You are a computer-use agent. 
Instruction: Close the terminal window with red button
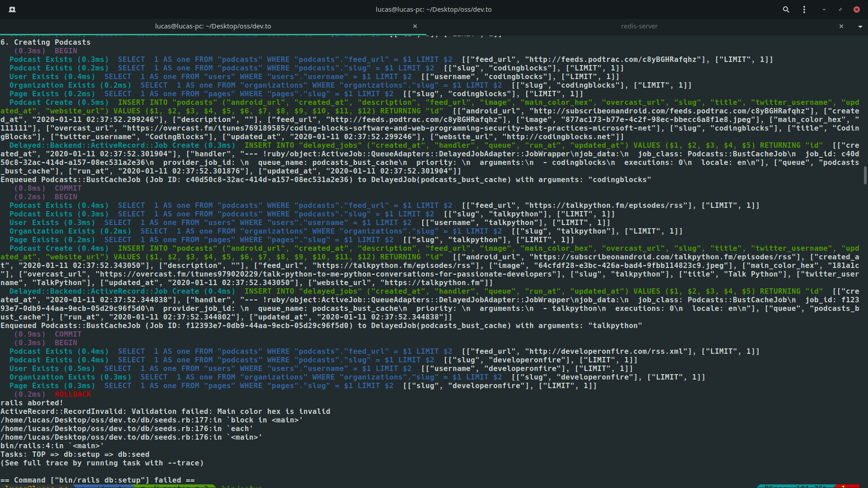[857, 9]
